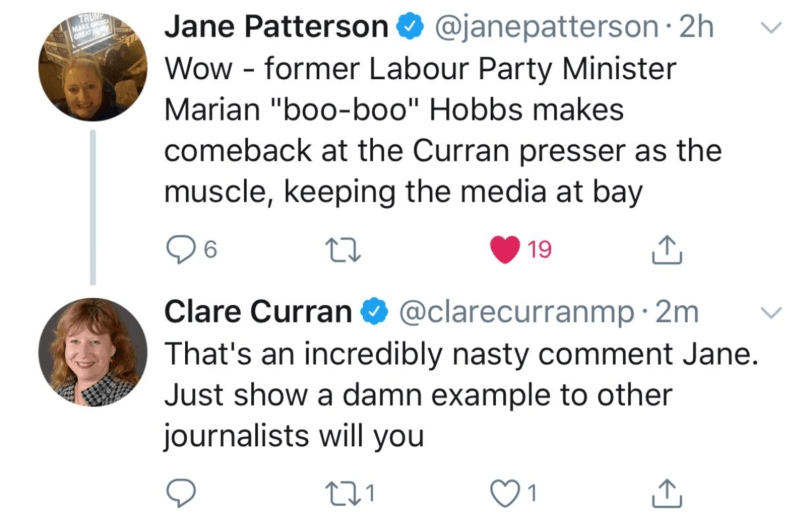Image resolution: width=810 pixels, height=519 pixels.
Task: Share Clare Curran's reply
Action: click(x=666, y=491)
